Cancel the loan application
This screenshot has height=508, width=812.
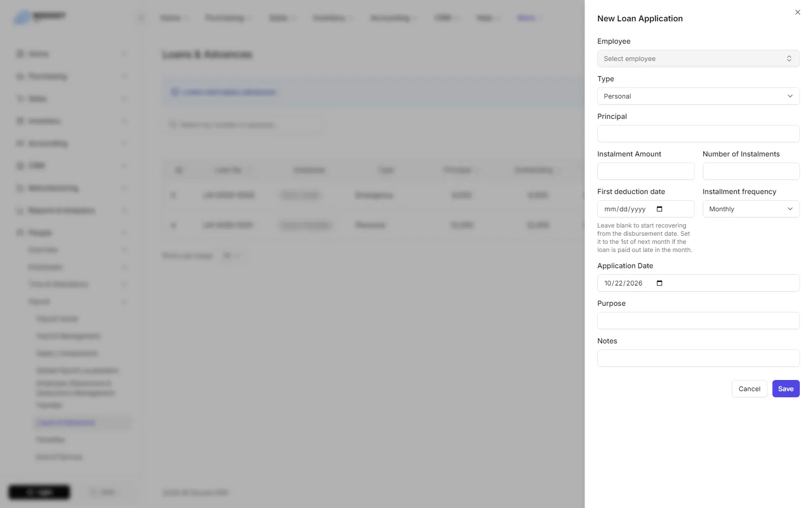point(749,389)
